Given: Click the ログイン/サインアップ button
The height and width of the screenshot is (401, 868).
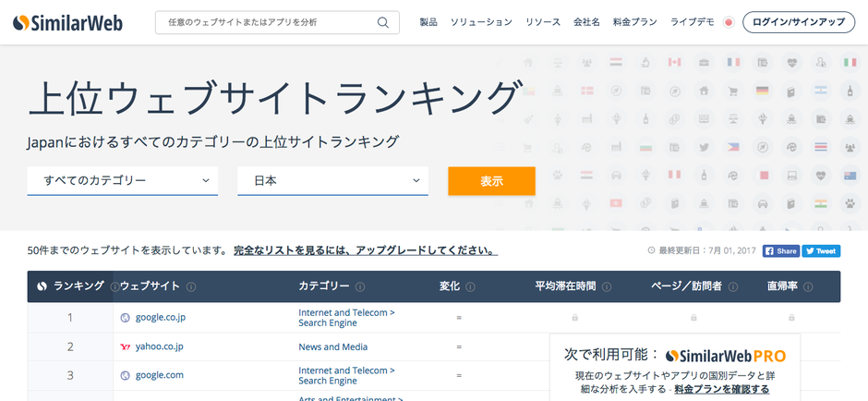Looking at the screenshot, I should [799, 23].
